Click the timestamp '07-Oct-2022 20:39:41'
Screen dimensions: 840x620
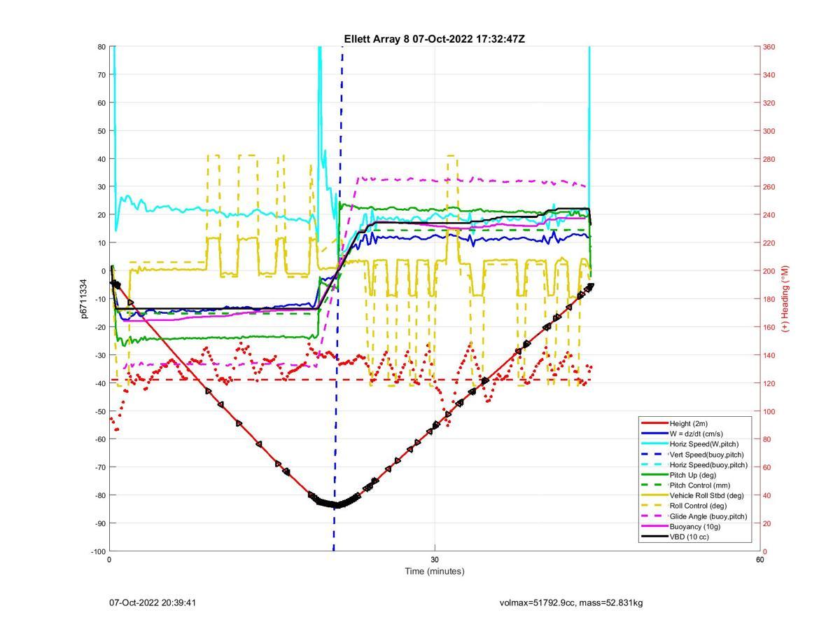pos(153,602)
